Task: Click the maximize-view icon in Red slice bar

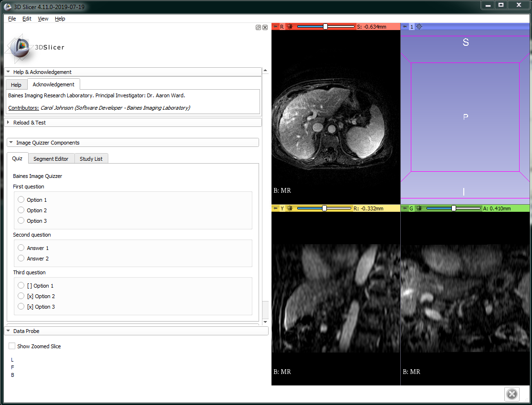Action: (290, 27)
